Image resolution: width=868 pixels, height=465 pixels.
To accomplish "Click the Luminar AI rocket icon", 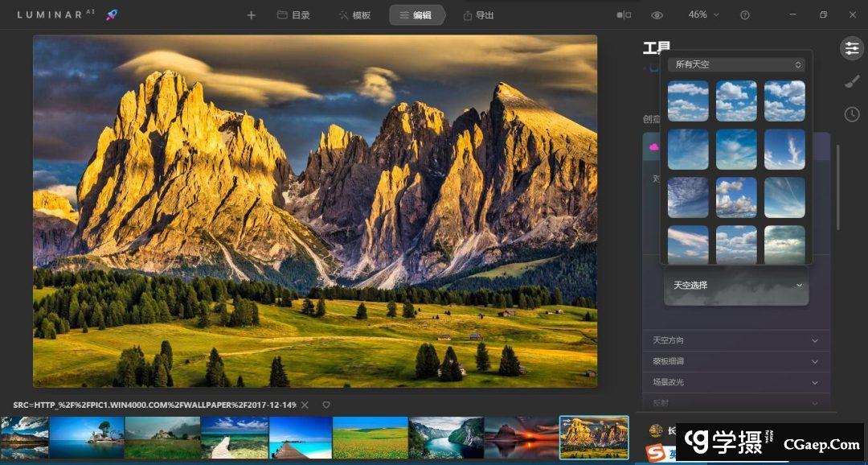I will point(112,15).
